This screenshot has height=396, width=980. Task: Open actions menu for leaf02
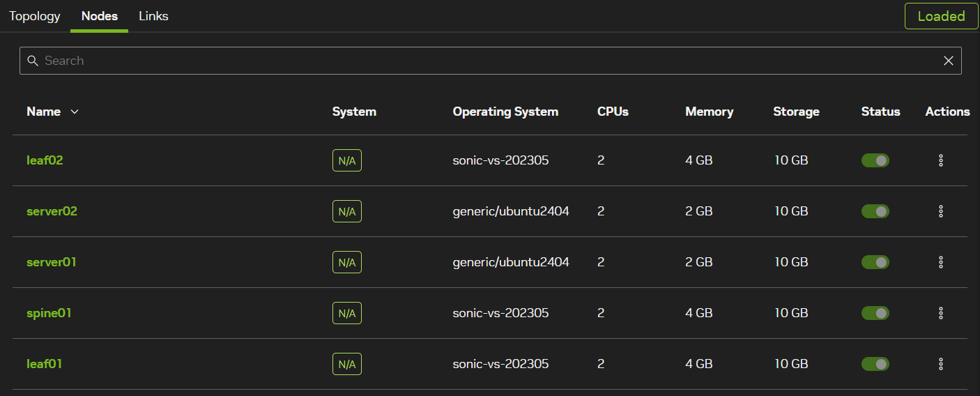coord(940,160)
